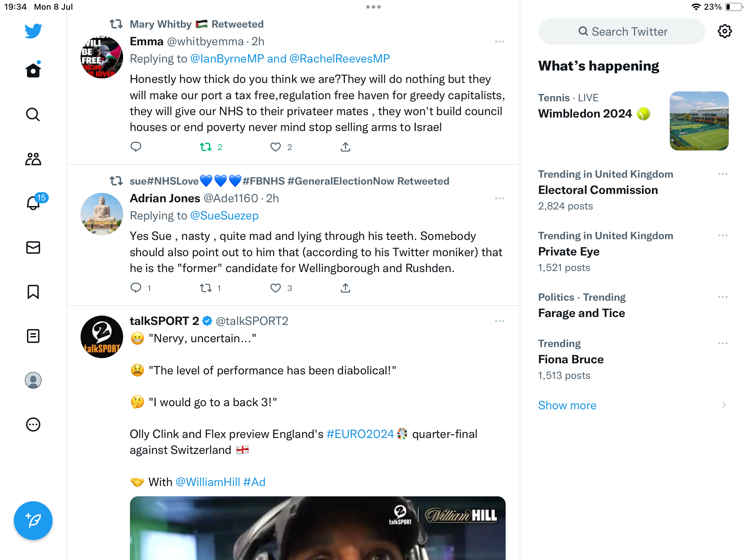Open the Explore search tab in sidebar
The height and width of the screenshot is (560, 747).
(33, 115)
